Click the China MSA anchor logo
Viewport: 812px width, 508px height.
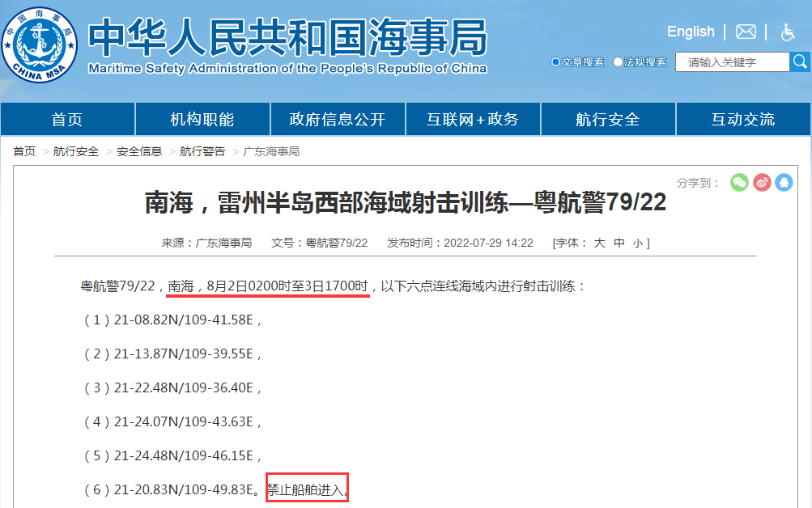click(40, 45)
